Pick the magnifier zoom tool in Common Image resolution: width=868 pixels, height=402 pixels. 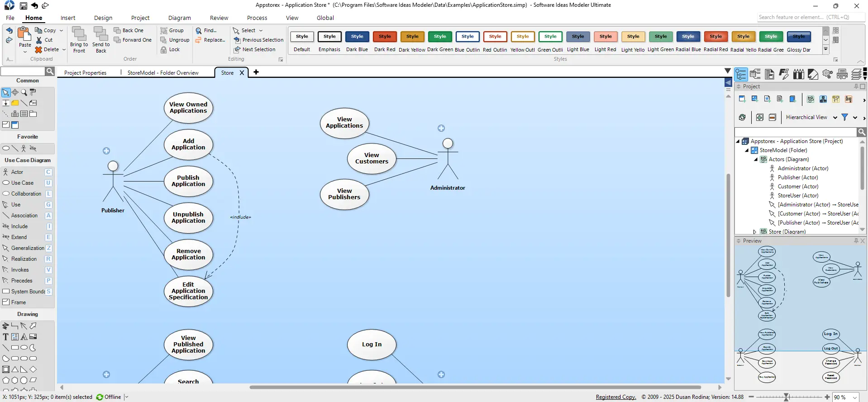(x=24, y=92)
